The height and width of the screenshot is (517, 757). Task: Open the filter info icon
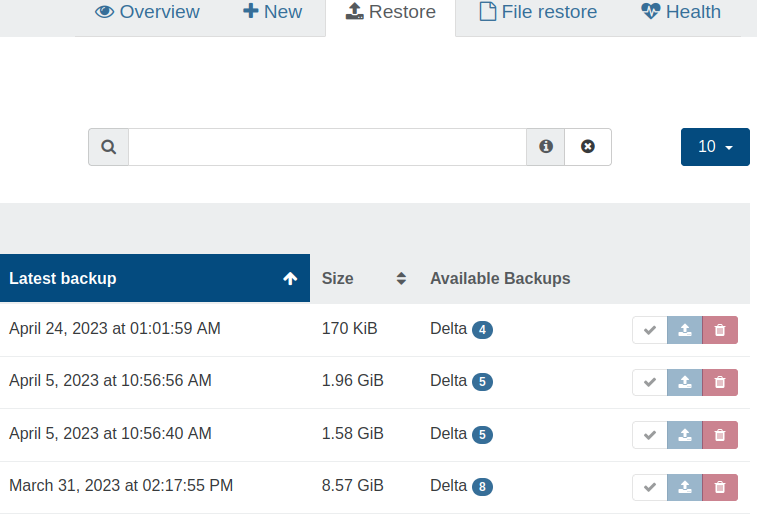point(546,147)
